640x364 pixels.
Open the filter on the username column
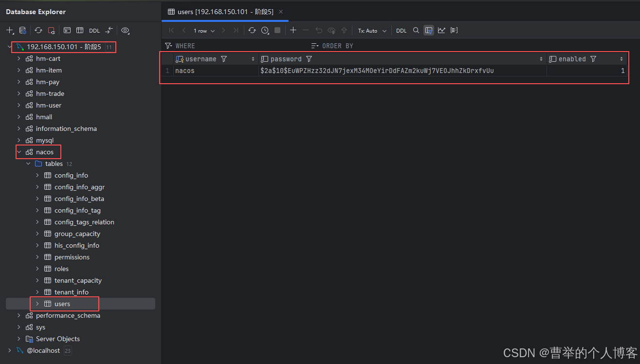click(x=224, y=59)
